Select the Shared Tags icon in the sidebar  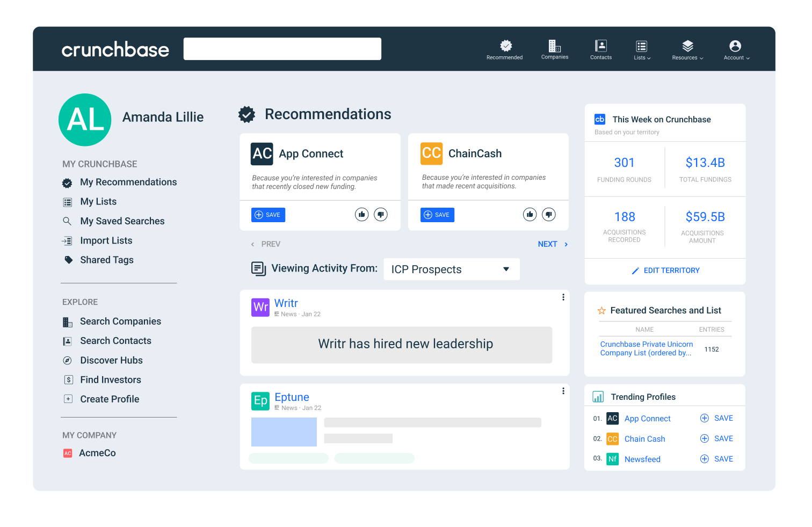(x=68, y=260)
